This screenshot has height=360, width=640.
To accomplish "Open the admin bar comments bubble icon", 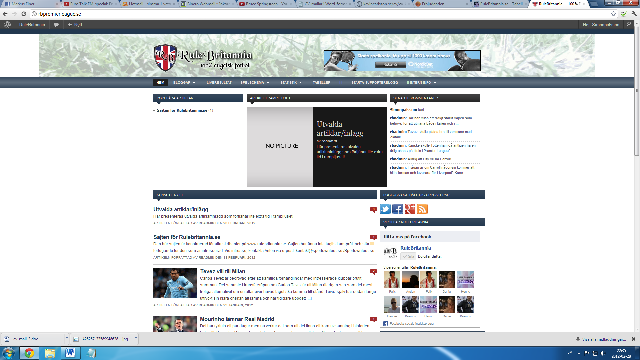I will pyautogui.click(x=56, y=24).
